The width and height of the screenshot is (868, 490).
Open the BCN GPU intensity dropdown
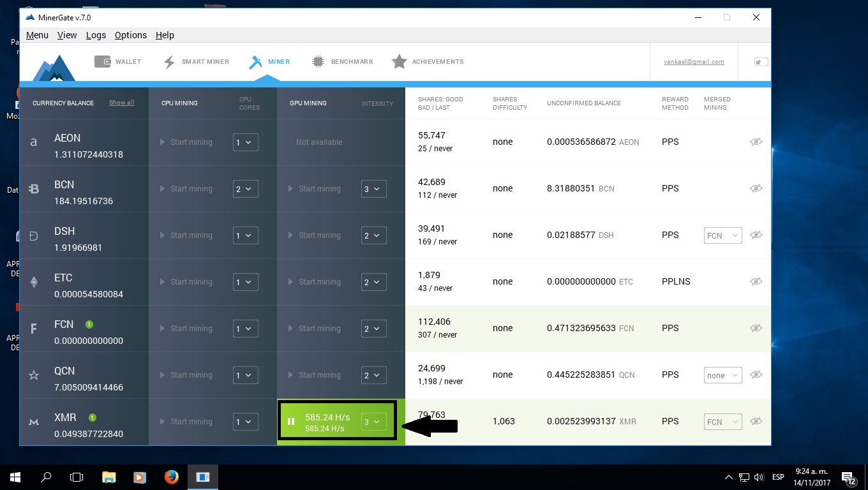[374, 189]
